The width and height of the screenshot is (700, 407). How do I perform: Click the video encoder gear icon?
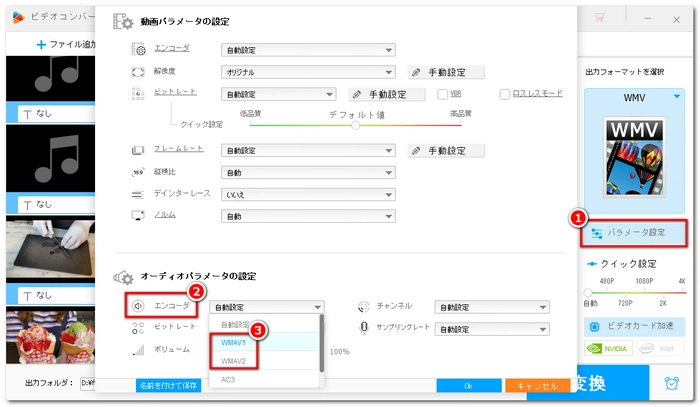[139, 48]
